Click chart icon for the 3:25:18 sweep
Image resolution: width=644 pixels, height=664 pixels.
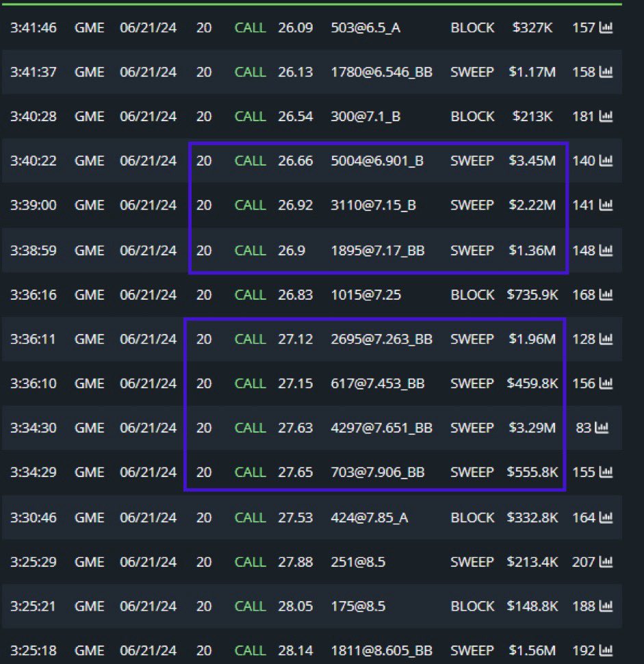[x=606, y=651]
